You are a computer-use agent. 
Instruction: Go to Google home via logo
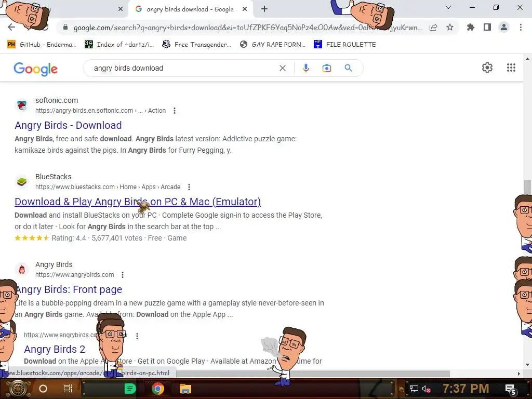click(x=36, y=69)
